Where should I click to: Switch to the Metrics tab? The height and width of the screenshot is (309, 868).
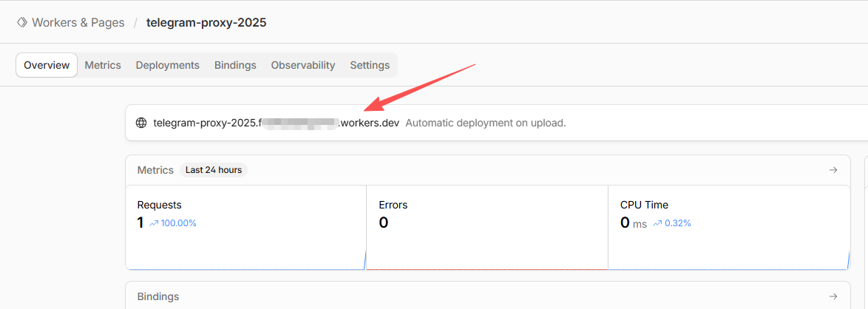103,65
